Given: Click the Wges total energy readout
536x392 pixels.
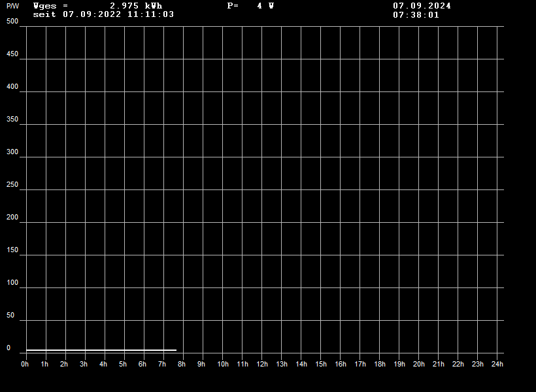Looking at the screenshot, I should [97, 6].
